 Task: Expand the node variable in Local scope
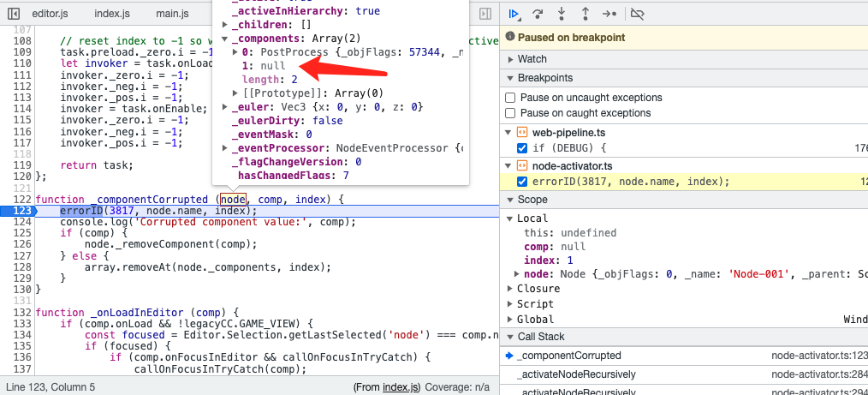pos(516,274)
